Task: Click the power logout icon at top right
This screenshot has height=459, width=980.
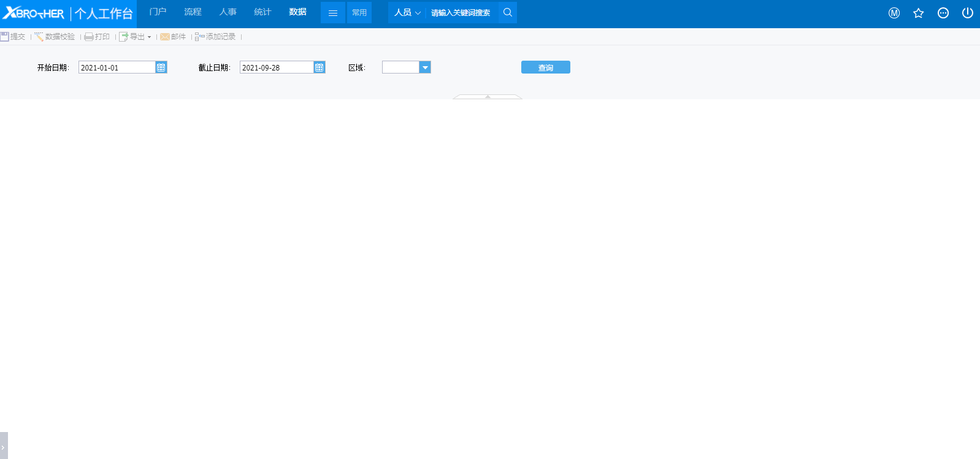Action: click(967, 13)
